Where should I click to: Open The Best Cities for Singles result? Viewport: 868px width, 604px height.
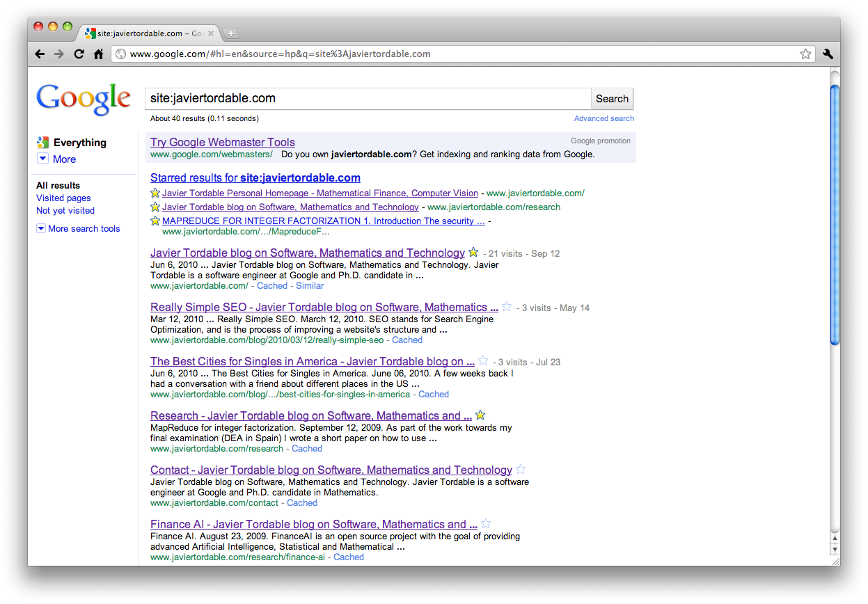pos(313,362)
